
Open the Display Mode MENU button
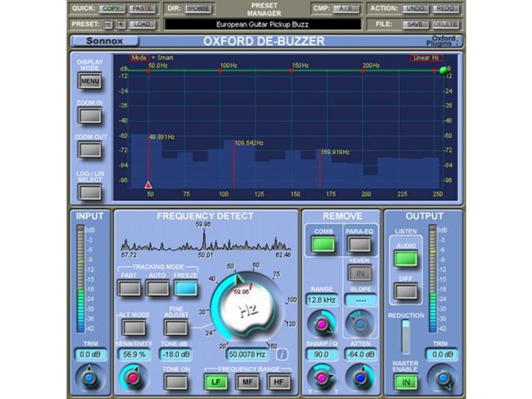90,81
